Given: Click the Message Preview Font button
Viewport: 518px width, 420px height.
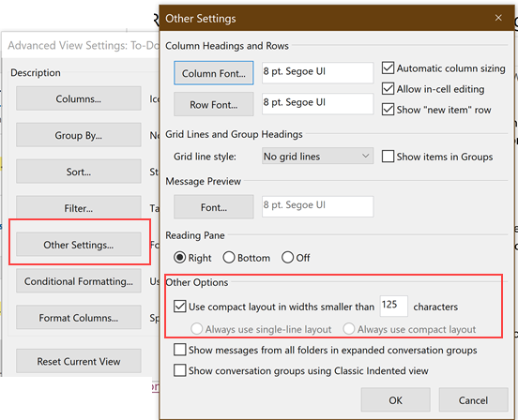Looking at the screenshot, I should point(214,207).
